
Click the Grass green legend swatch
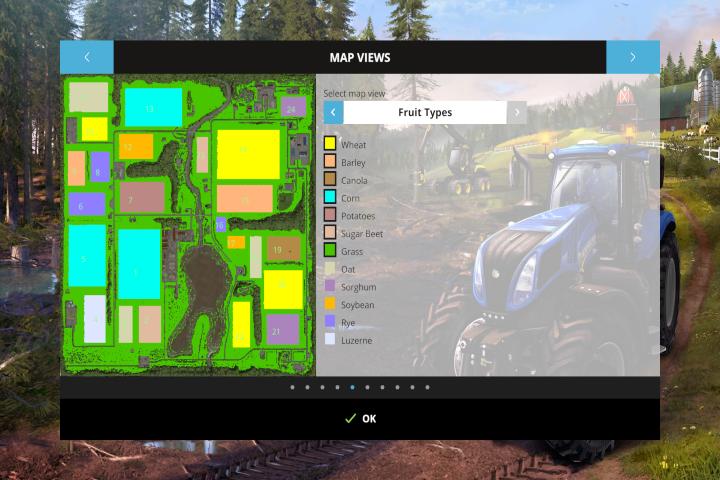coord(330,251)
